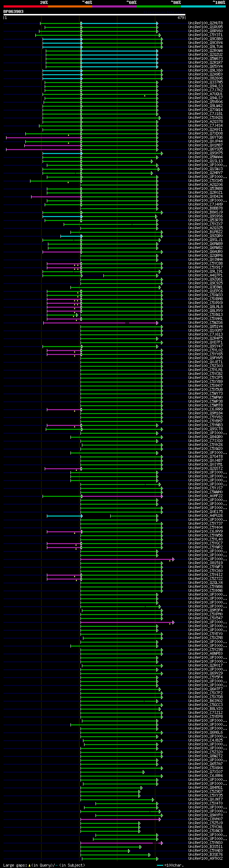This screenshot has height=868, width=229.
Task: Select label UniRef100_Q6YSD5
Action: tap(205, 149)
